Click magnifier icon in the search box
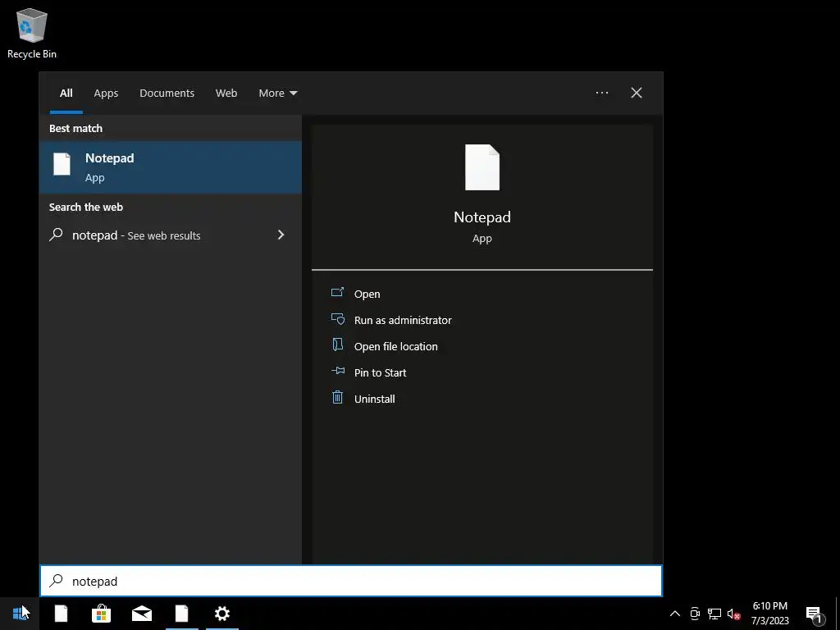The width and height of the screenshot is (840, 630). coord(57,581)
